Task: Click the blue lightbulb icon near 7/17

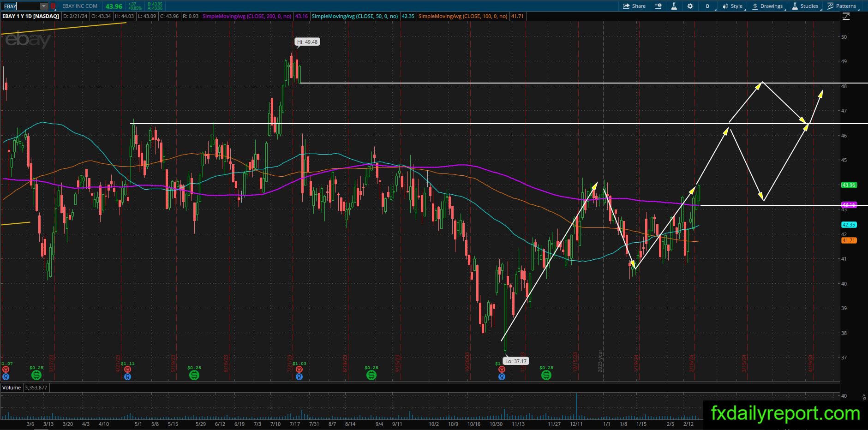Action: click(x=299, y=376)
